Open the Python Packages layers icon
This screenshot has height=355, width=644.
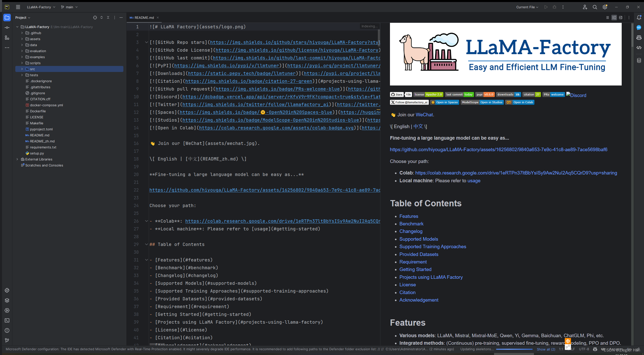click(7, 300)
